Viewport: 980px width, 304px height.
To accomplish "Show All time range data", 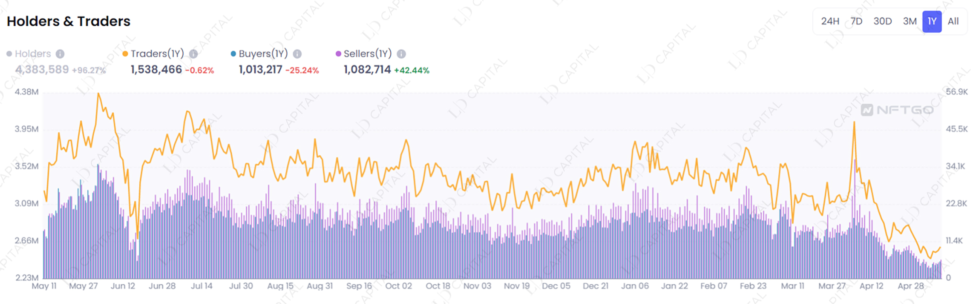I will [953, 21].
